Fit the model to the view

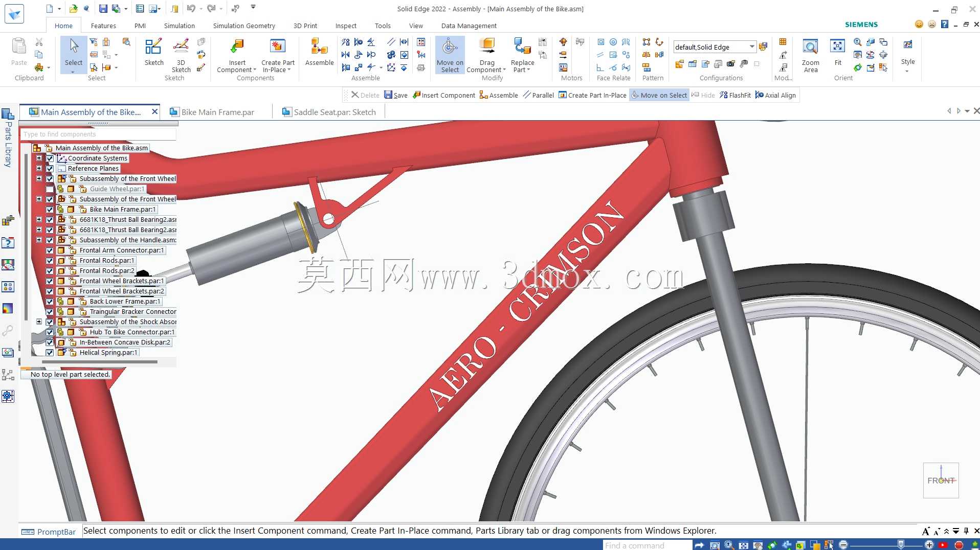837,47
